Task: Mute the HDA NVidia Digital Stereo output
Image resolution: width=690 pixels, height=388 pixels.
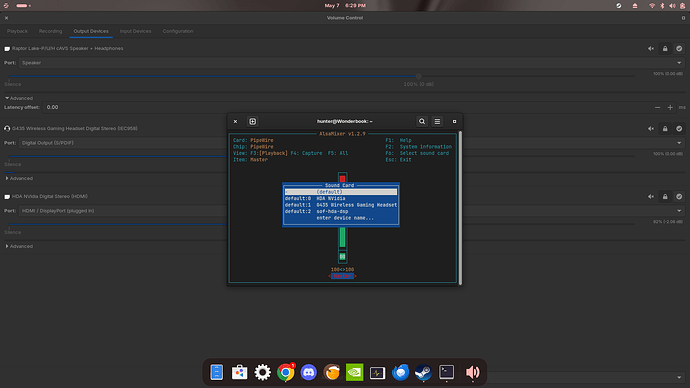Action: (651, 197)
